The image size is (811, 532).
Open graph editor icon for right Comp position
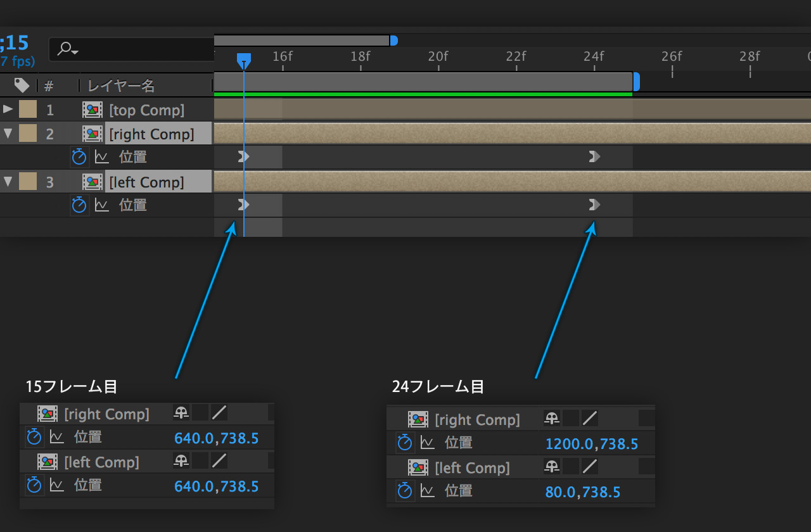pyautogui.click(x=101, y=157)
